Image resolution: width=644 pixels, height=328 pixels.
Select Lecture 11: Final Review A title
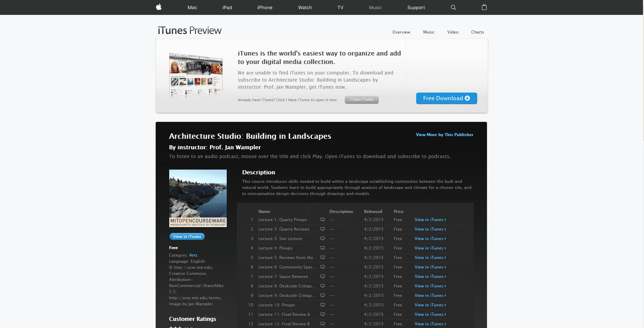click(x=284, y=314)
